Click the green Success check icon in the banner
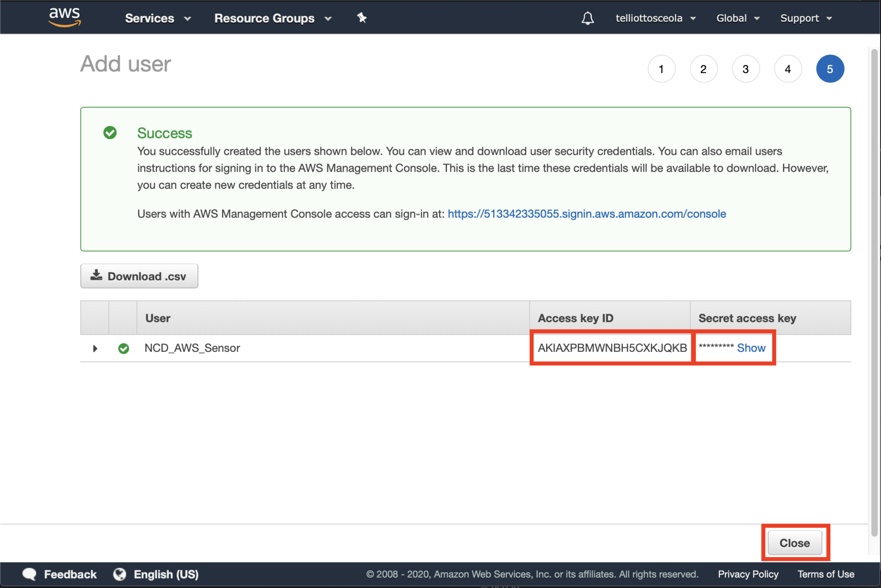This screenshot has height=588, width=881. pos(110,133)
